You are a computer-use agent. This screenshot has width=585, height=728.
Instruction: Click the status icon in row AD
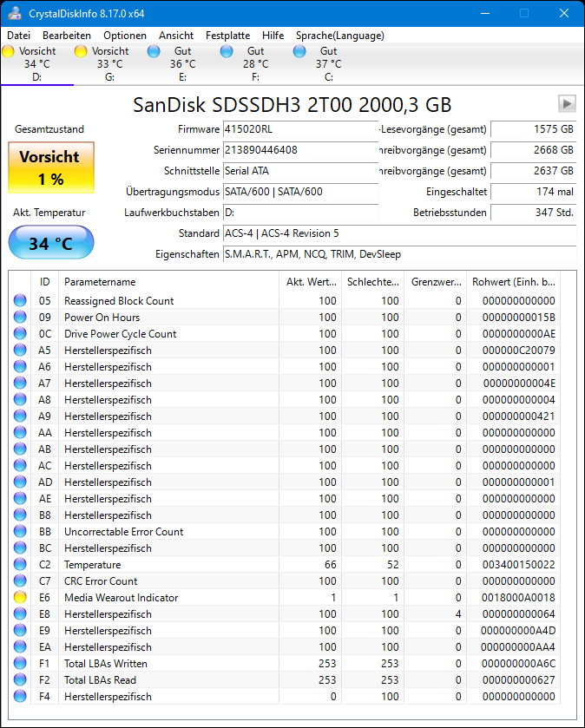[20, 482]
